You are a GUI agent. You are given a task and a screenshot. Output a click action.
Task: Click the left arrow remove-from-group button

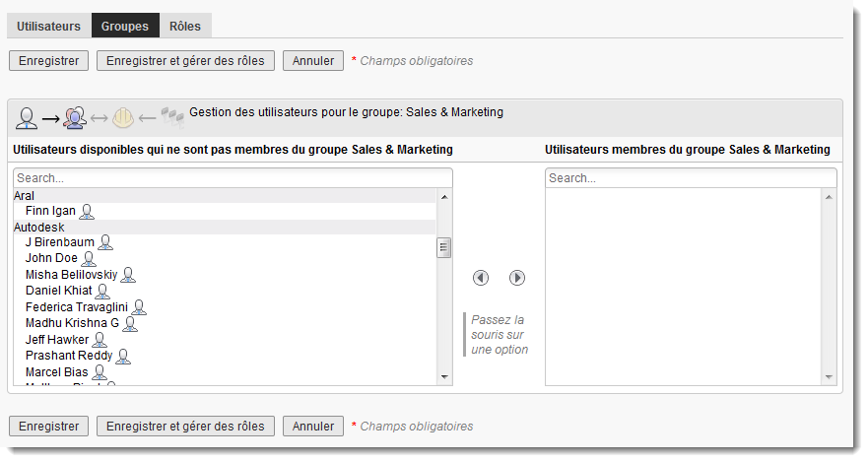481,278
